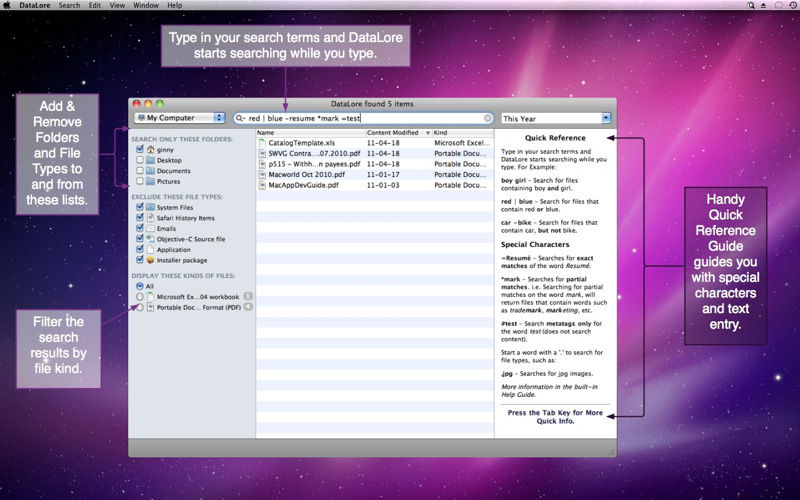Click the Application file type icon
The height and width of the screenshot is (500, 800).
[151, 249]
